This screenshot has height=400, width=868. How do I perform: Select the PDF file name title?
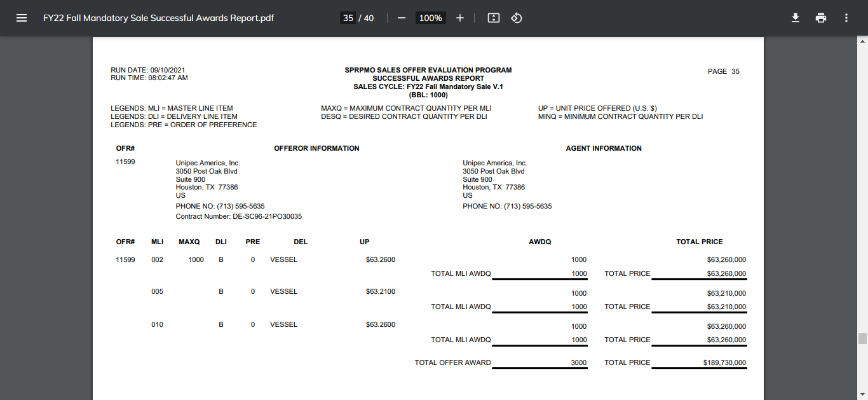tap(159, 18)
